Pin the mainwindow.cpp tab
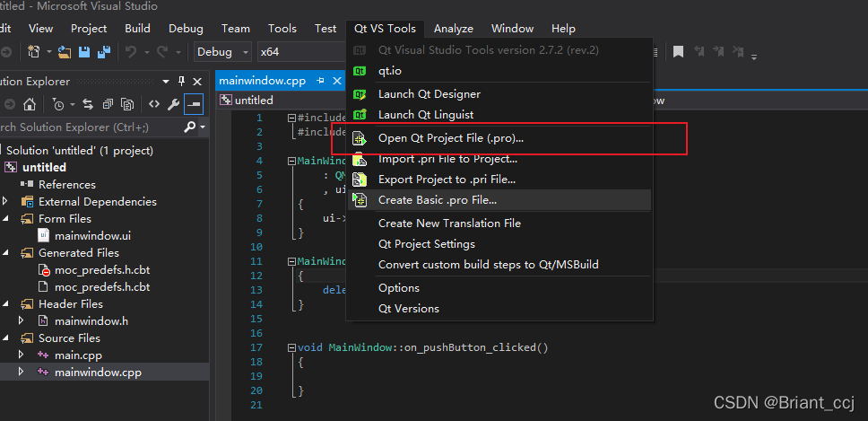The image size is (868, 421). pyautogui.click(x=320, y=81)
